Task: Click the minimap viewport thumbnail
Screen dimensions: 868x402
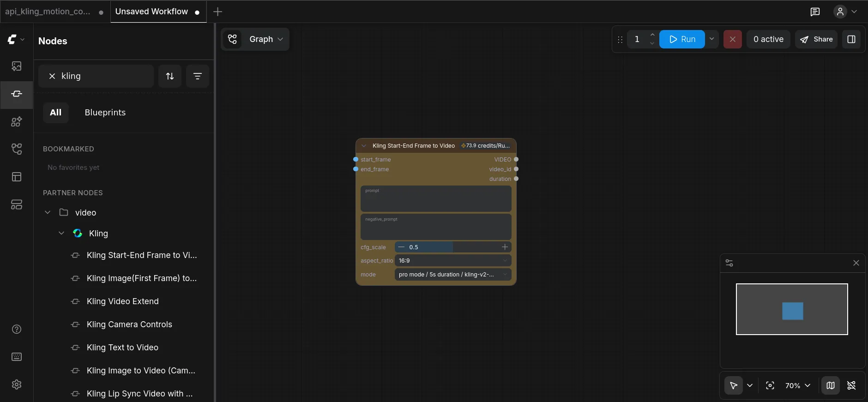Action: coord(792,309)
